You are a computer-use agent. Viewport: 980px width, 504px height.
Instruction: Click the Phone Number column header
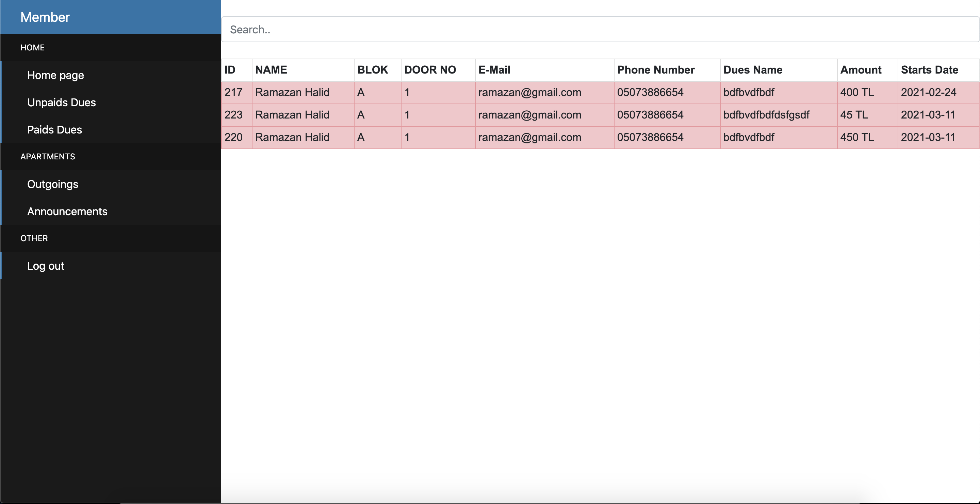pos(655,70)
